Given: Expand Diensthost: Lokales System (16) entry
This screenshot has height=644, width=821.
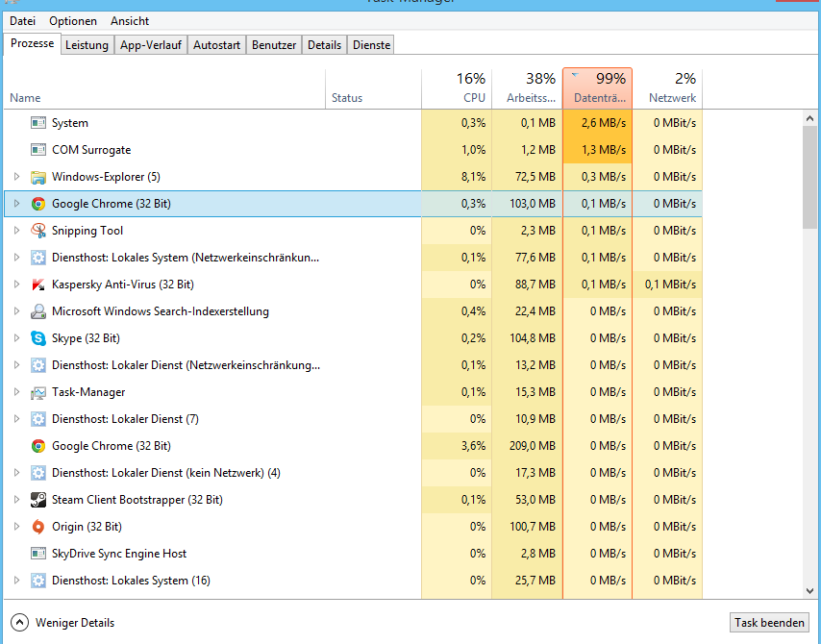Looking at the screenshot, I should pyautogui.click(x=16, y=581).
